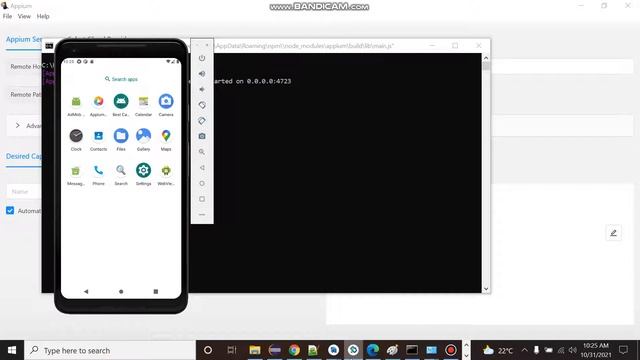Image resolution: width=640 pixels, height=360 pixels.
Task: Open the Clock app on the emulator
Action: point(76,136)
